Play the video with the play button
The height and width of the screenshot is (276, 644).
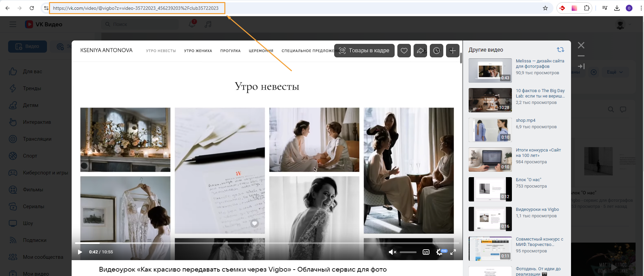(80, 252)
